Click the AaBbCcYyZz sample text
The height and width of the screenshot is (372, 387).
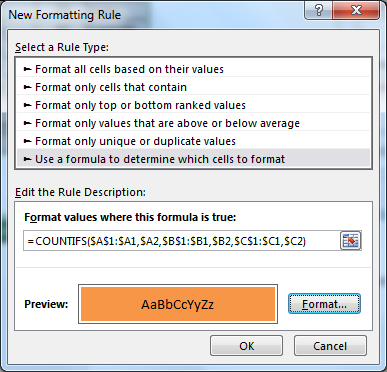tap(178, 304)
